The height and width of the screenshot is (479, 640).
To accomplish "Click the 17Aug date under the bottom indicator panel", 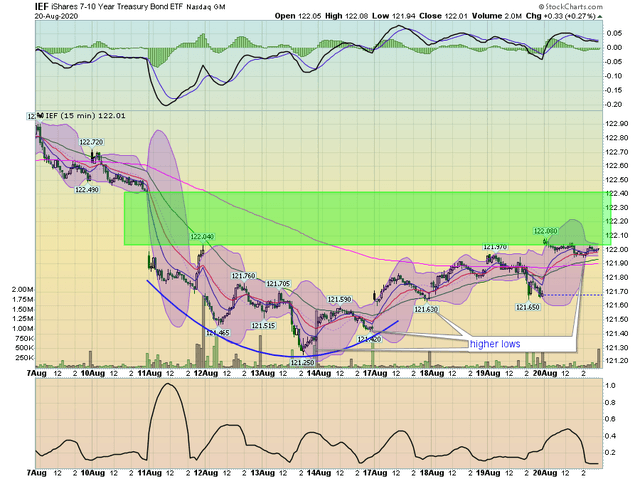I will tap(375, 473).
